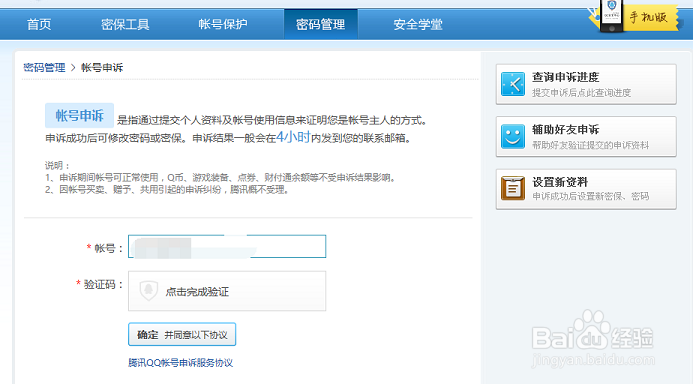This screenshot has width=693, height=384.
Task: Open 腾讯QQ帐号申诉服务协议 link
Action: 180,363
